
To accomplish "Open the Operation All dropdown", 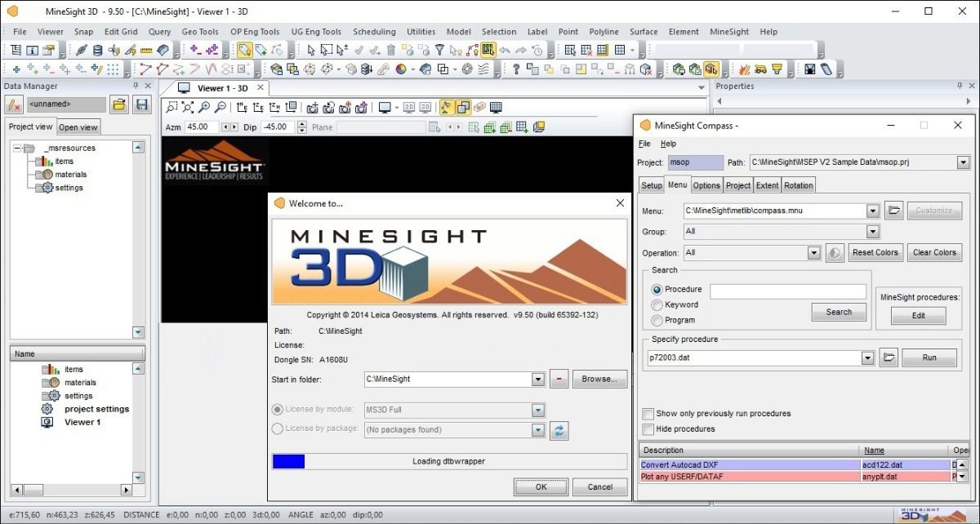I will (x=813, y=253).
